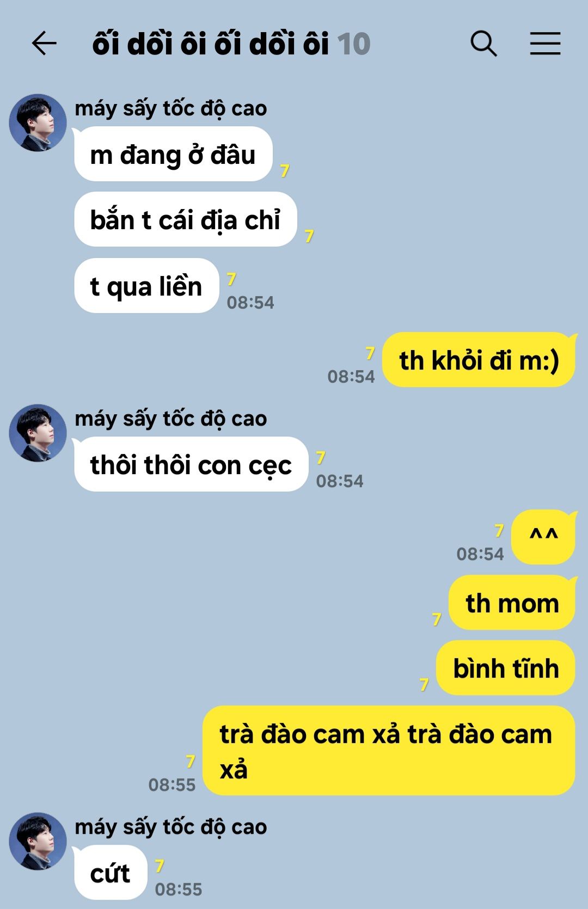Open the hamburger menu icon
This screenshot has width=588, height=909.
click(x=545, y=44)
